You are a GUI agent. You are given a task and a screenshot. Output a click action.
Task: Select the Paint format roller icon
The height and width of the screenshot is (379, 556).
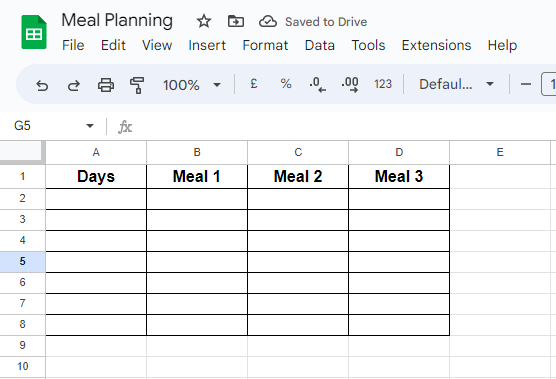click(137, 85)
